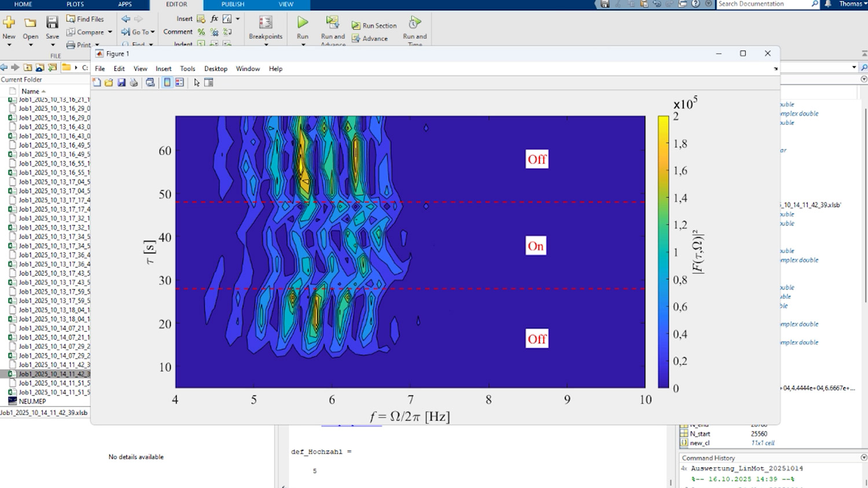This screenshot has height=488, width=868.
Task: Click Save Figure icon in figure toolbar
Action: click(x=122, y=83)
